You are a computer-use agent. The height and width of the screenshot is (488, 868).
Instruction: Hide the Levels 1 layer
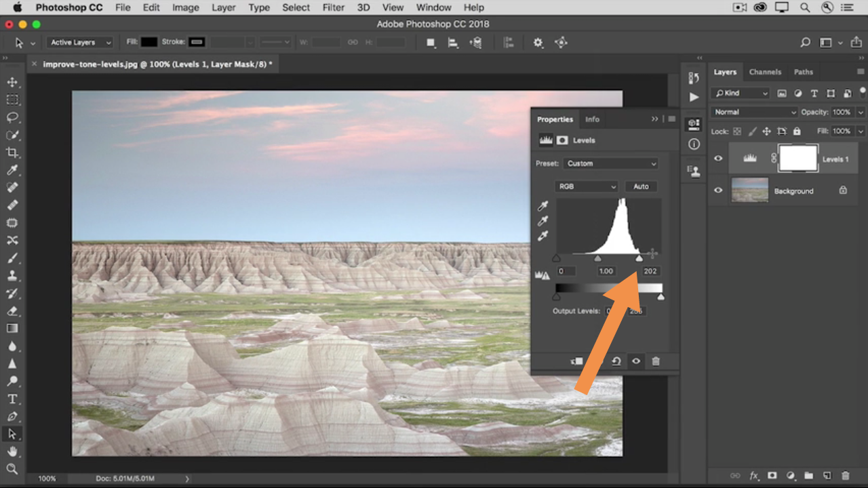click(x=718, y=159)
